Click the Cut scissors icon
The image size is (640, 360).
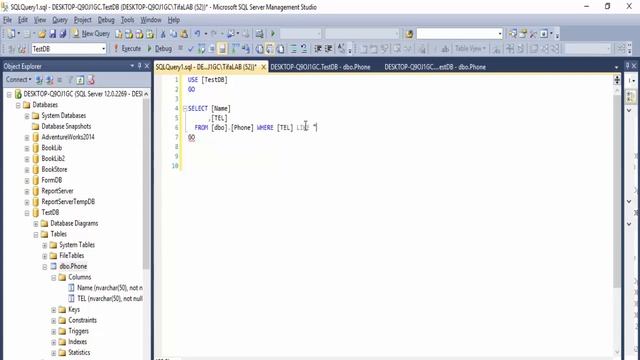(163, 34)
